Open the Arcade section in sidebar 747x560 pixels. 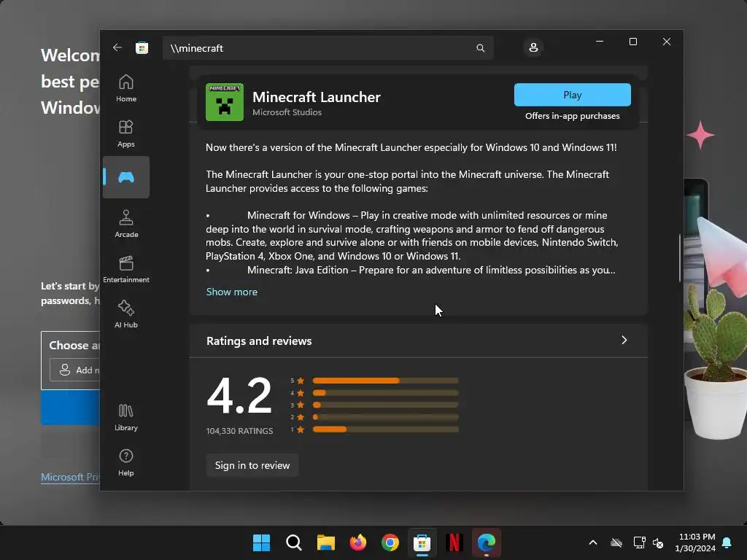(x=126, y=224)
